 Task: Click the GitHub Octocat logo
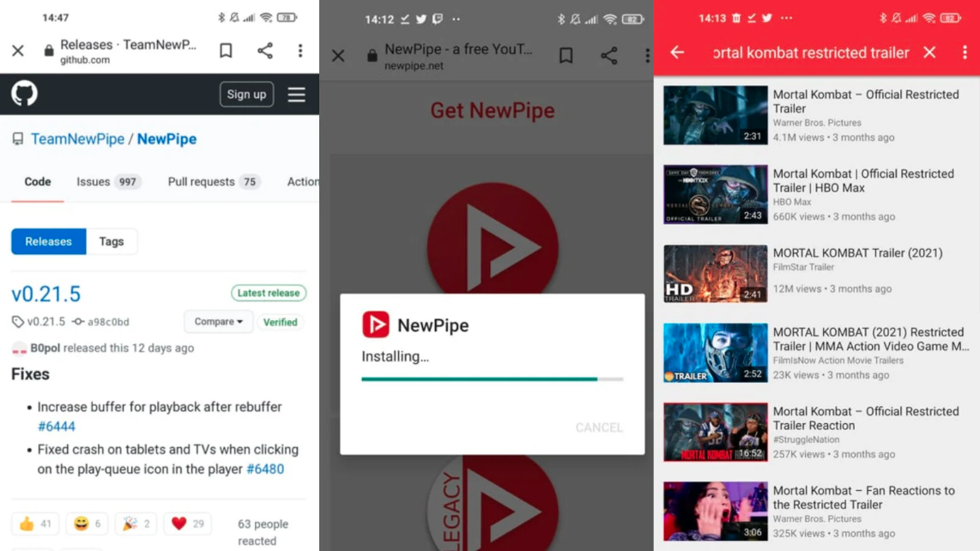point(24,94)
